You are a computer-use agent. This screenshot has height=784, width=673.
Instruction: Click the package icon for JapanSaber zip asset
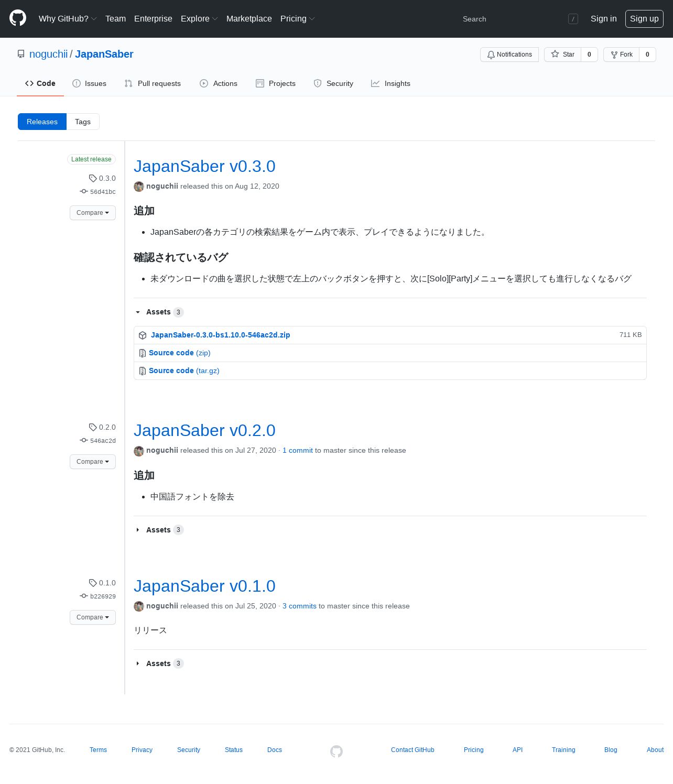coord(143,335)
